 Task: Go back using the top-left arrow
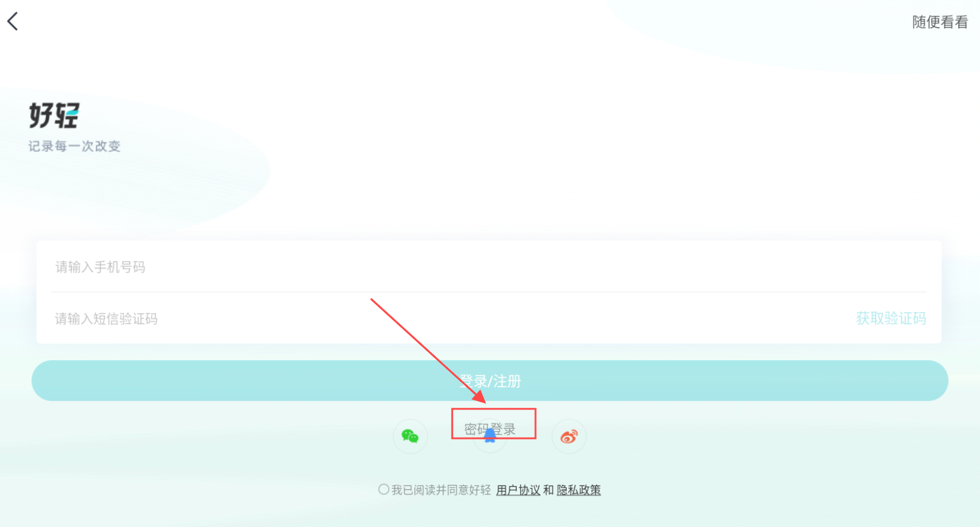(x=13, y=21)
